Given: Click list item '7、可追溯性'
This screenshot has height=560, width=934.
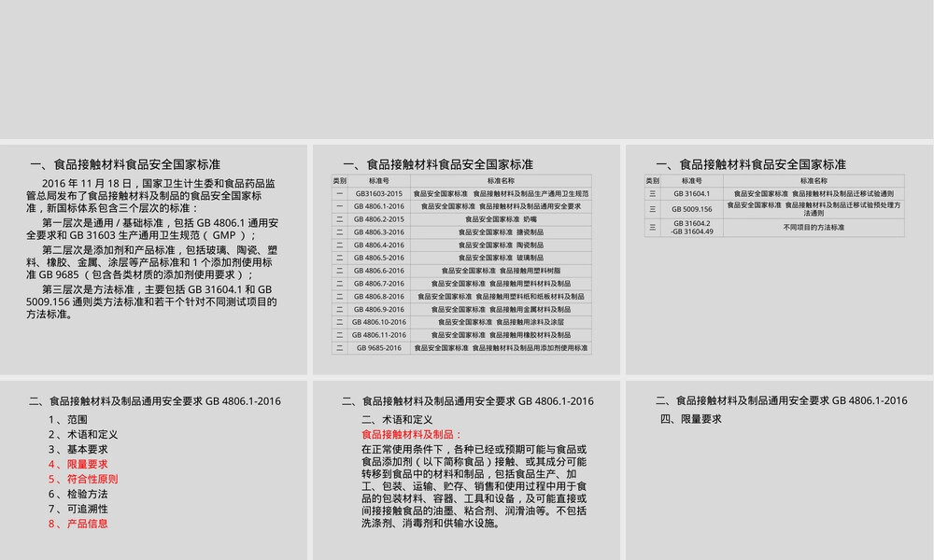Looking at the screenshot, I should click(78, 509).
